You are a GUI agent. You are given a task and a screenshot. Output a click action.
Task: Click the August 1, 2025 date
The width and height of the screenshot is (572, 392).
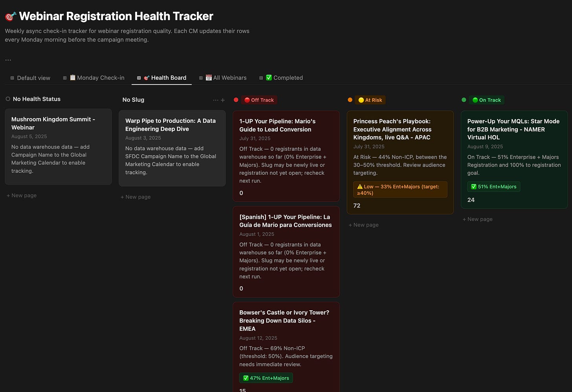pos(257,234)
